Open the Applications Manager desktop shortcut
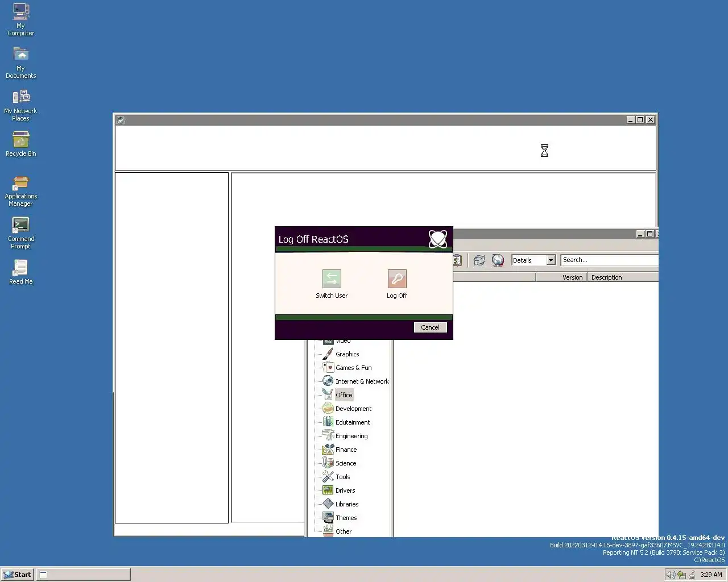Image resolution: width=728 pixels, height=582 pixels. click(x=20, y=190)
